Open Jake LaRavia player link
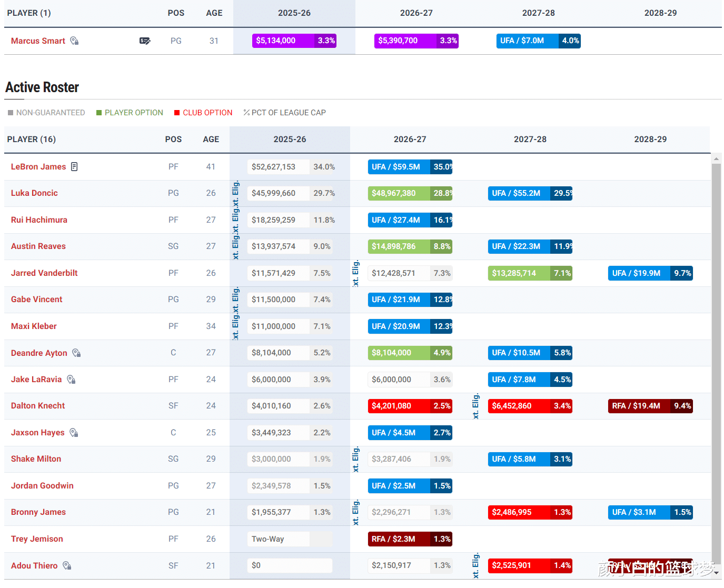The height and width of the screenshot is (588, 724). (x=36, y=379)
